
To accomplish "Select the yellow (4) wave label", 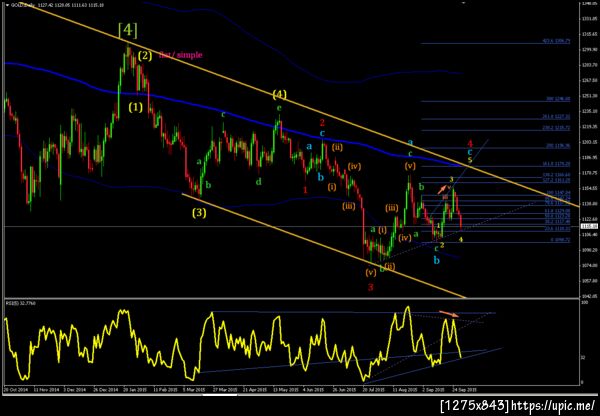I will [279, 94].
